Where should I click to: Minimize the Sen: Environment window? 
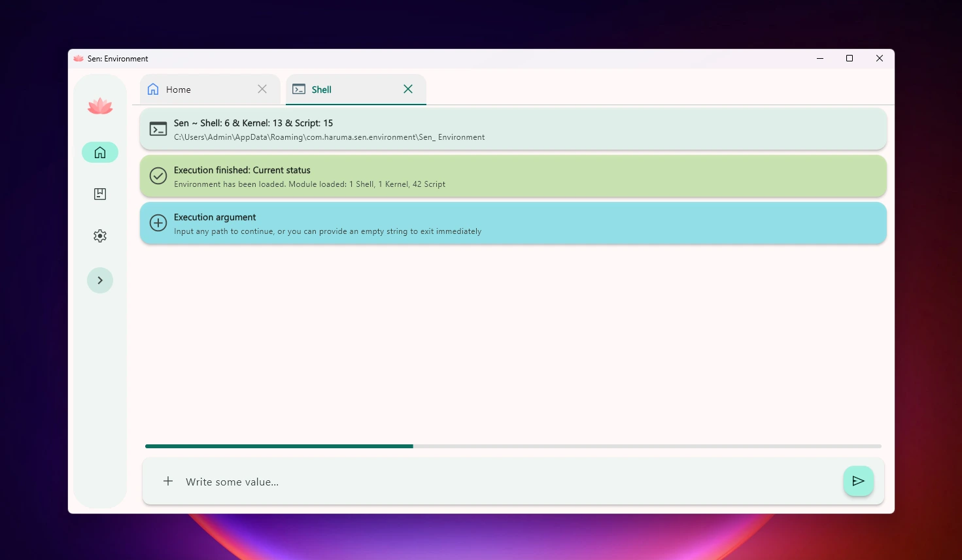tap(820, 58)
